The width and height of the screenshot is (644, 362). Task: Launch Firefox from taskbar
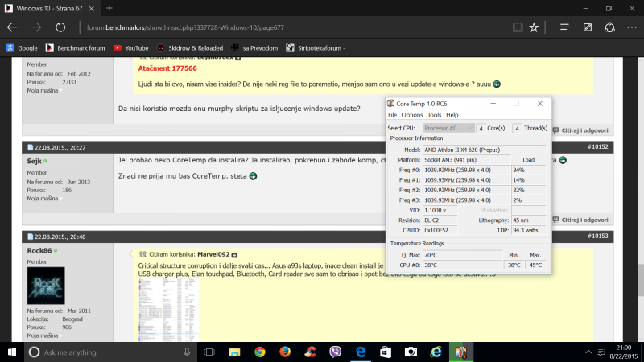pos(285,352)
